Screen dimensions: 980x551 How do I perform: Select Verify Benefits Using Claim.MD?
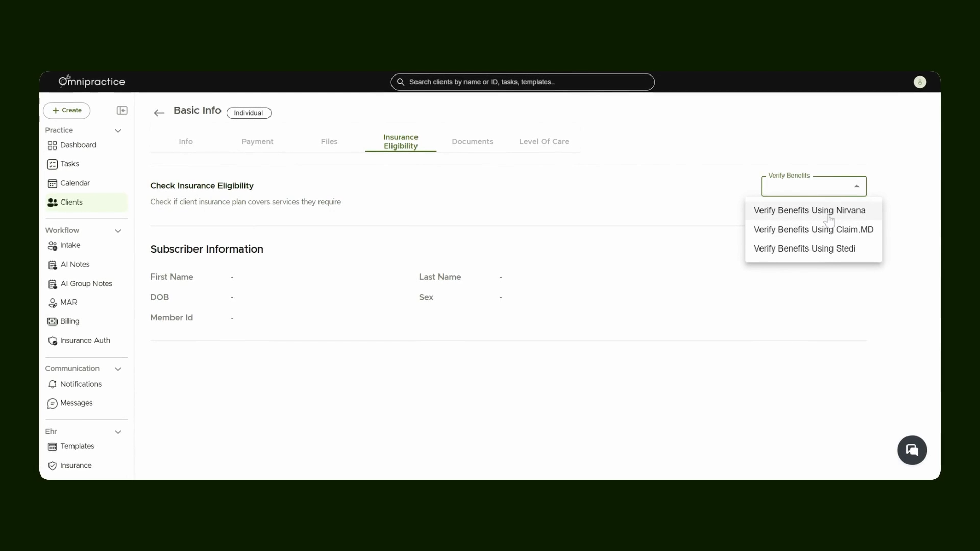[814, 230]
